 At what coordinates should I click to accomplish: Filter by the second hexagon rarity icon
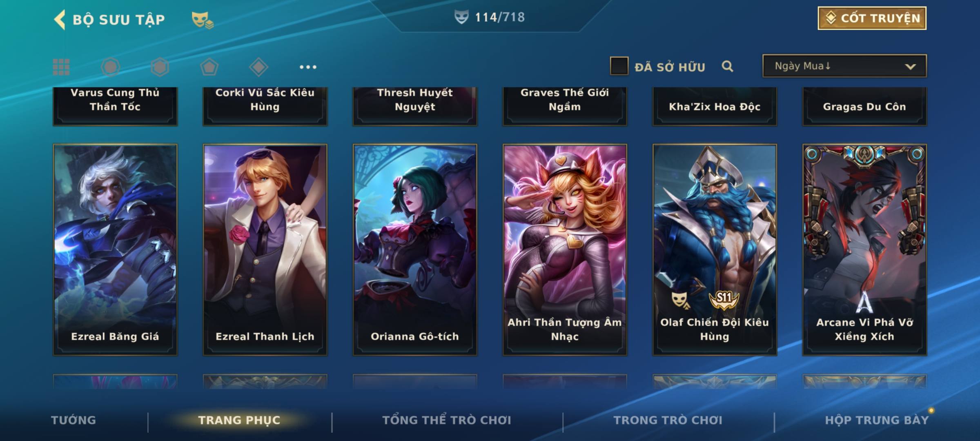(160, 67)
